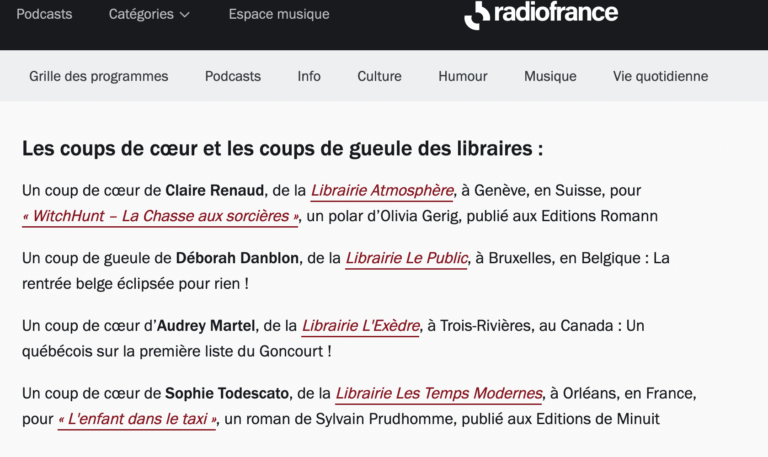Select Podcasts in the grey navigation bar
768x457 pixels.
233,76
